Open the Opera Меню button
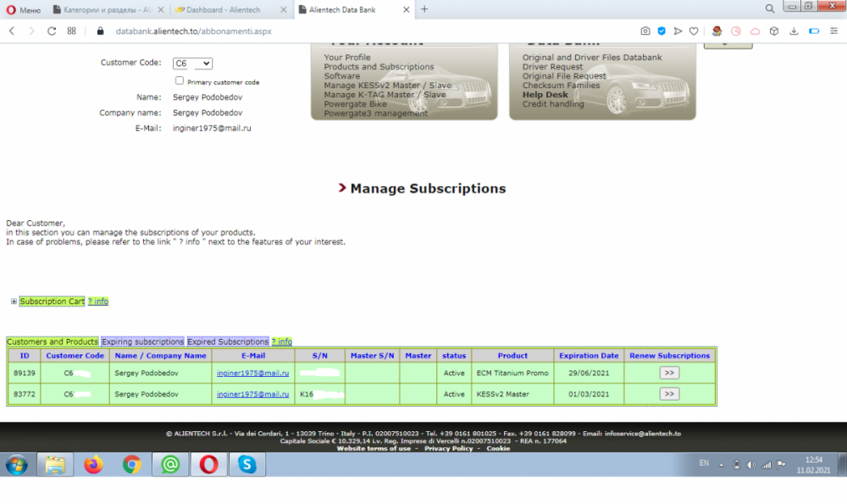 click(x=23, y=9)
